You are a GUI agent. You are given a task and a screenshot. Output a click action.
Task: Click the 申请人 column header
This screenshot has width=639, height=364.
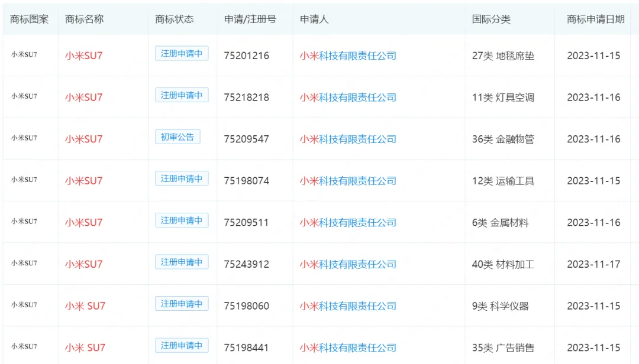[314, 19]
